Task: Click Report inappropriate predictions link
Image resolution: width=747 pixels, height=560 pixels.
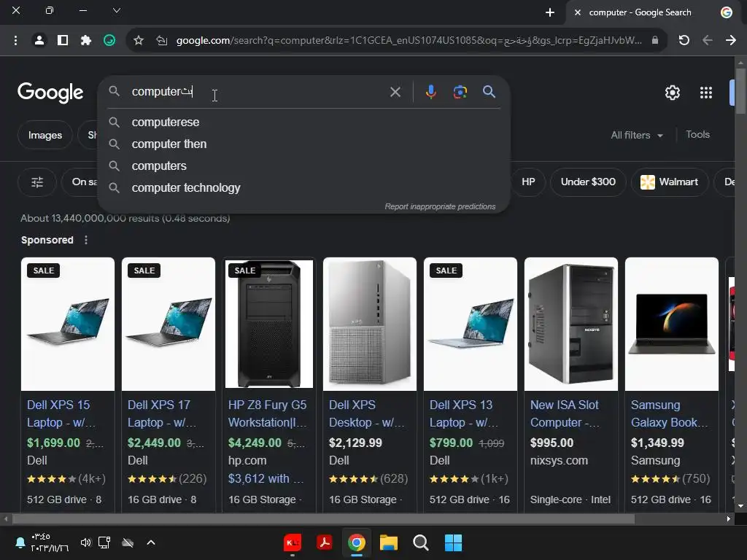Action: (x=440, y=206)
